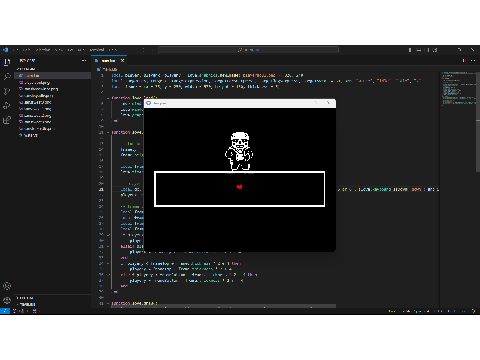Click the editor horizontal scrollbar
The width and height of the screenshot is (480, 360).
click(x=223, y=306)
